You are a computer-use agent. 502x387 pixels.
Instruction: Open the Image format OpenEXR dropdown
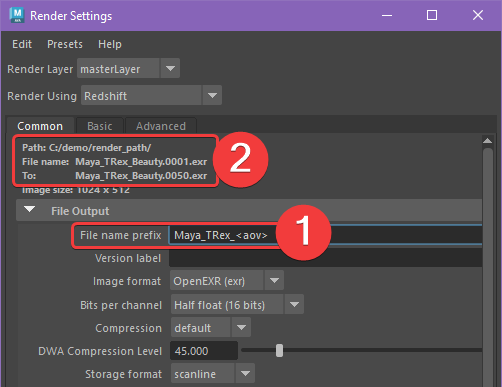pos(227,281)
